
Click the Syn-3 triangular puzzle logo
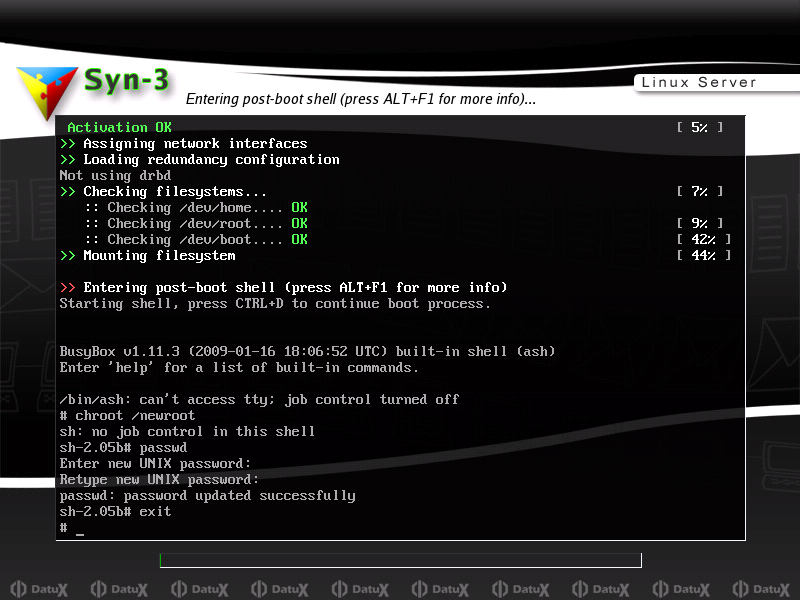[x=47, y=93]
